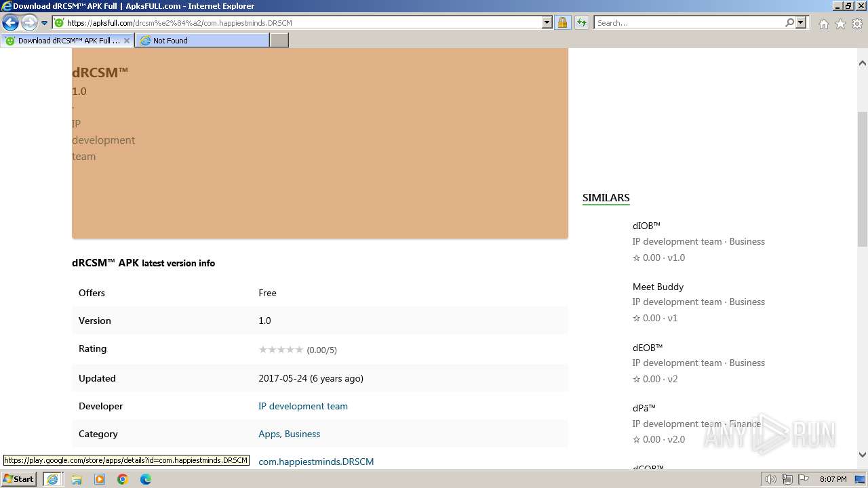Refresh the page with the refresh icon
The height and width of the screenshot is (488, 868).
tap(581, 23)
